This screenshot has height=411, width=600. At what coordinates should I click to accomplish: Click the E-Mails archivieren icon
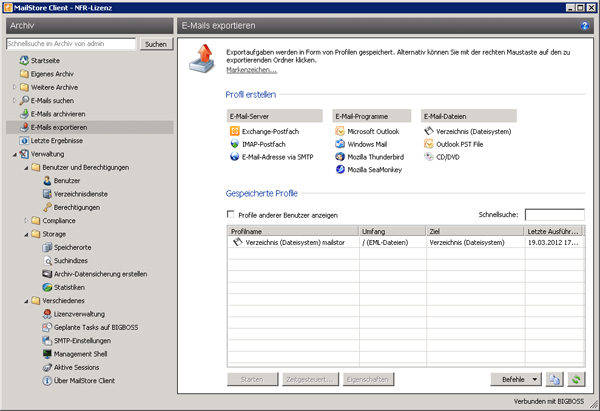coord(24,114)
